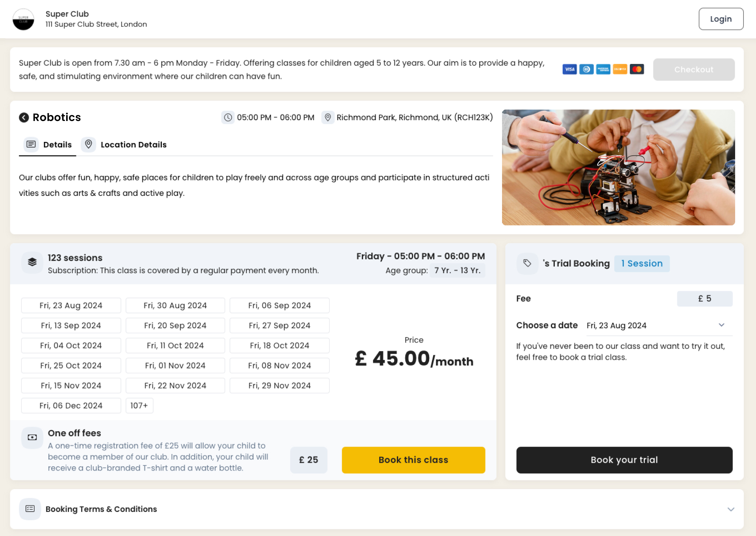Click the card icon beside One off fees
Viewport: 756px width, 536px height.
tap(32, 437)
